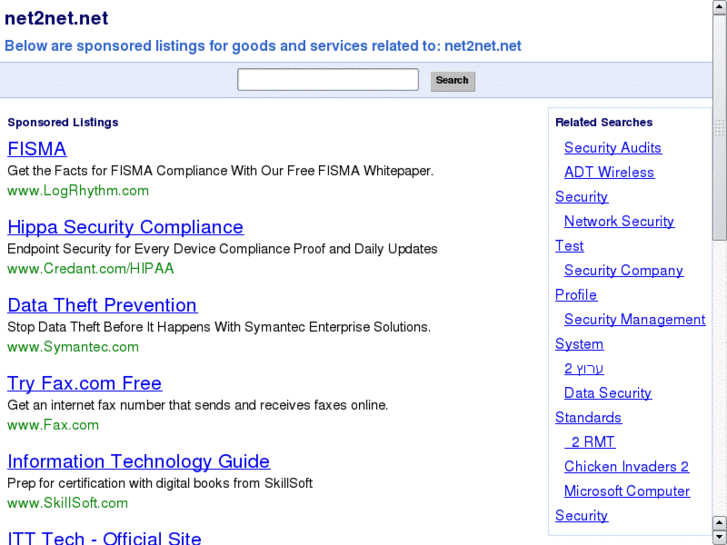The image size is (727, 545).
Task: Select Security Audits related search
Action: point(612,148)
